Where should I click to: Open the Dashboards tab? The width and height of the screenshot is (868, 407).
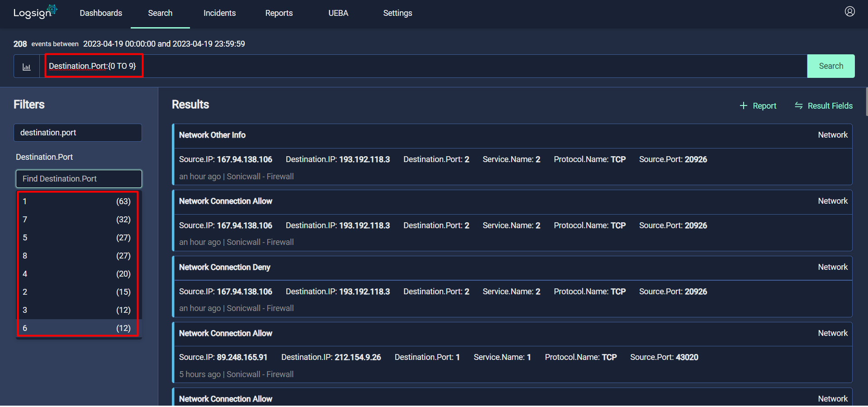coord(101,13)
